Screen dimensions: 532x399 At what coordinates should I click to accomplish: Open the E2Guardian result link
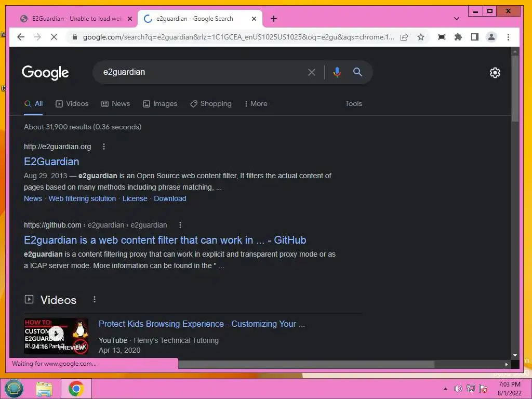pos(51,162)
